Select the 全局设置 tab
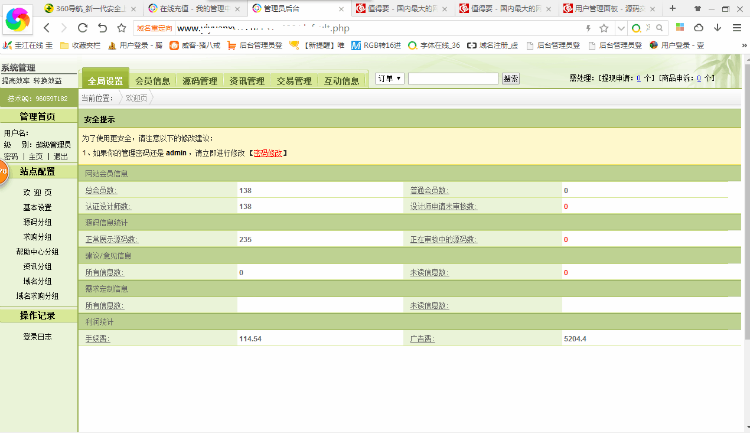The image size is (750, 433). pyautogui.click(x=105, y=80)
